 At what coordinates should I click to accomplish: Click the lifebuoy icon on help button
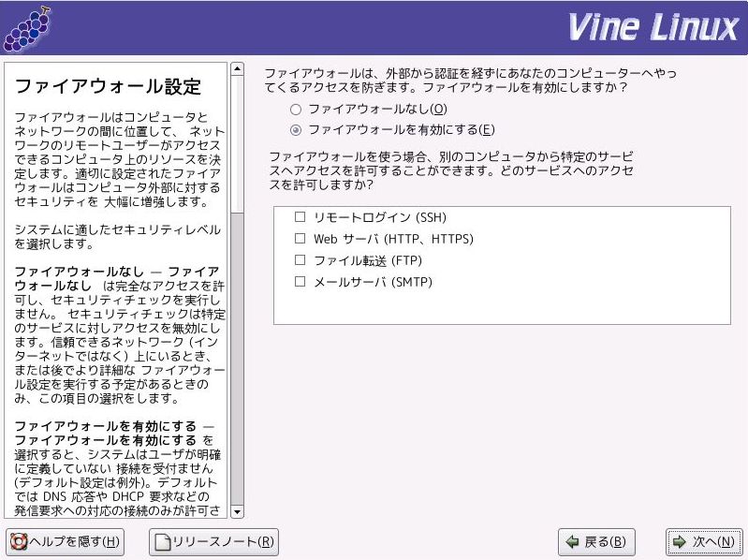tap(19, 542)
